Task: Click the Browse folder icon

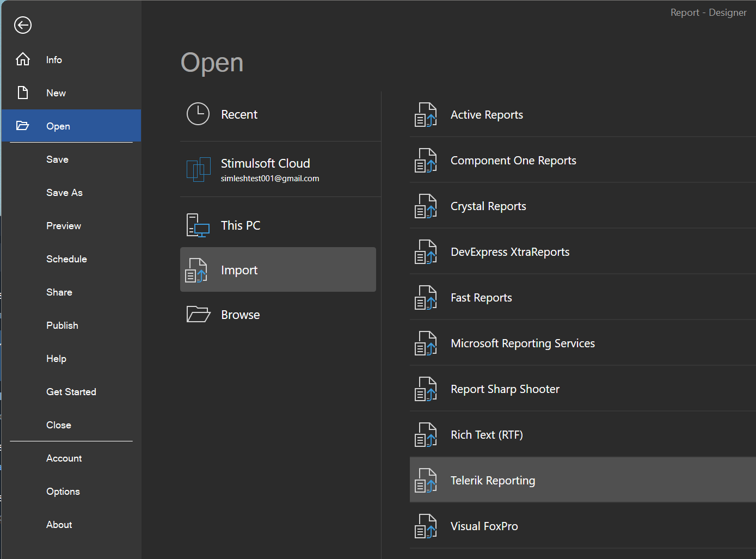Action: [x=198, y=314]
